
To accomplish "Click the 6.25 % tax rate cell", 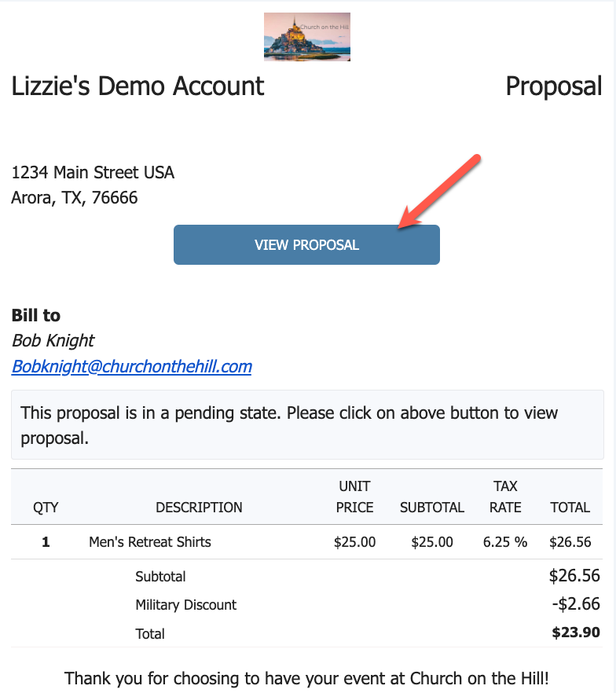I will [x=505, y=542].
